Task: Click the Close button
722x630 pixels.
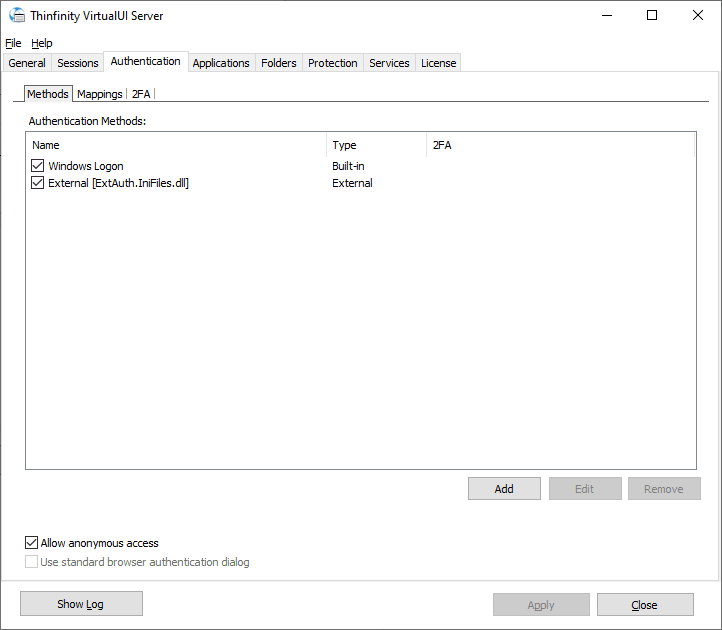Action: click(x=645, y=605)
